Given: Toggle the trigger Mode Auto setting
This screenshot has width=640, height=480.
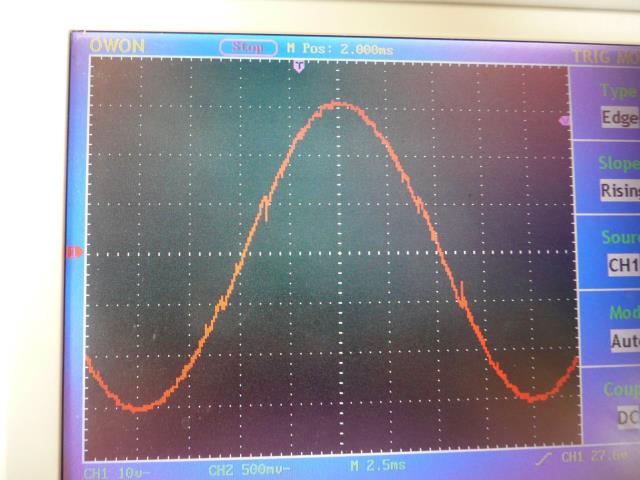Looking at the screenshot, I should (x=622, y=340).
